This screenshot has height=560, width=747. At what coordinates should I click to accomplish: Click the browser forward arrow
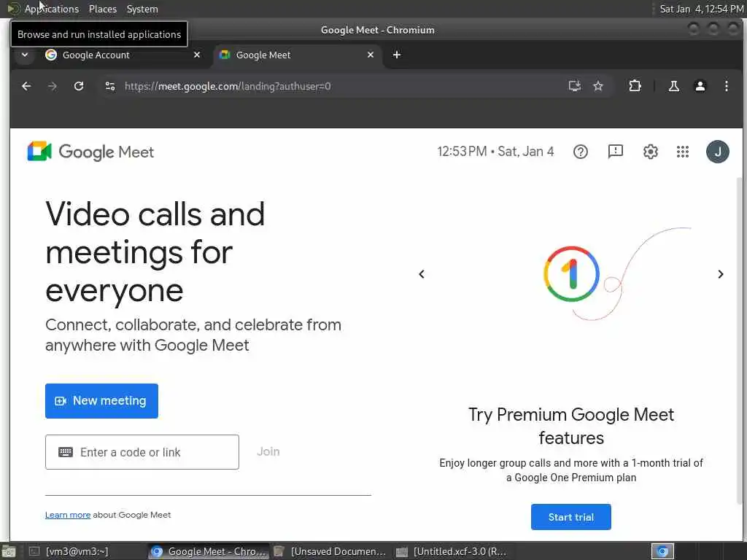click(53, 86)
